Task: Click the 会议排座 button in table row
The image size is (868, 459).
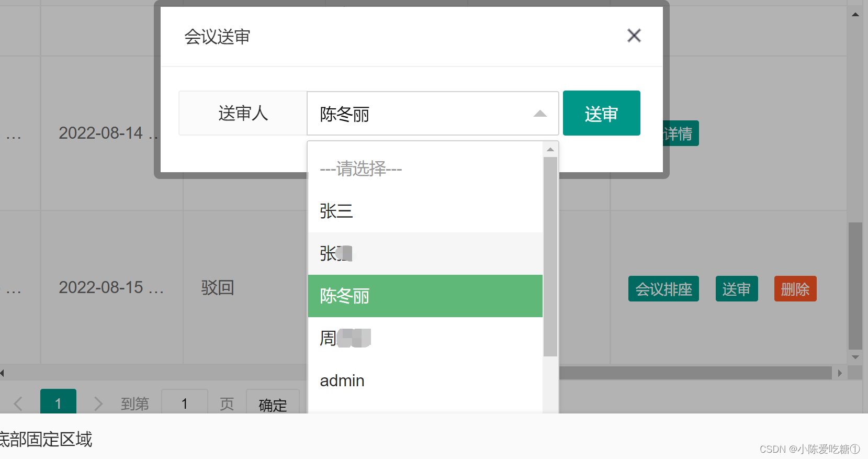Action: [x=663, y=289]
